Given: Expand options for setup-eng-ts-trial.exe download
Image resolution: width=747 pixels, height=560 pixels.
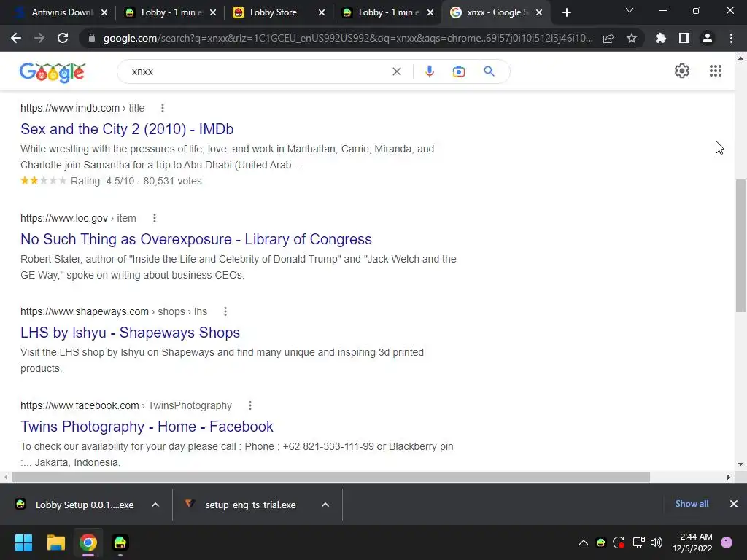Looking at the screenshot, I should pos(325,505).
